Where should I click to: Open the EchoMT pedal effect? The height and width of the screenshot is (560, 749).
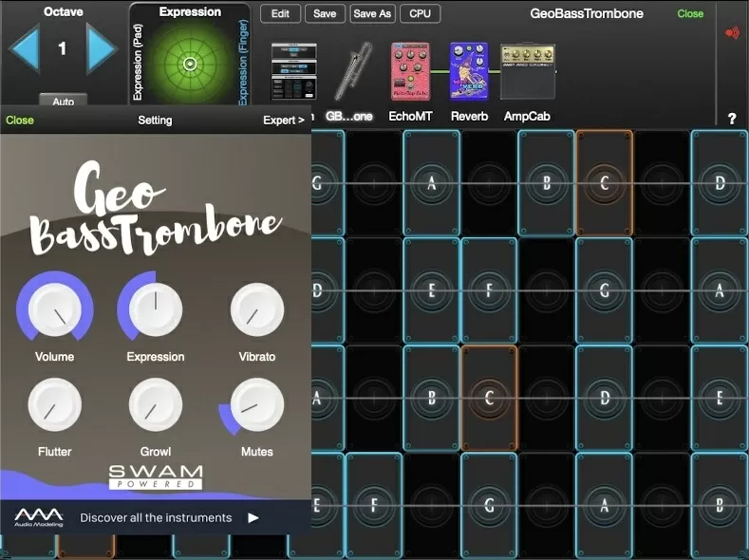[x=410, y=71]
